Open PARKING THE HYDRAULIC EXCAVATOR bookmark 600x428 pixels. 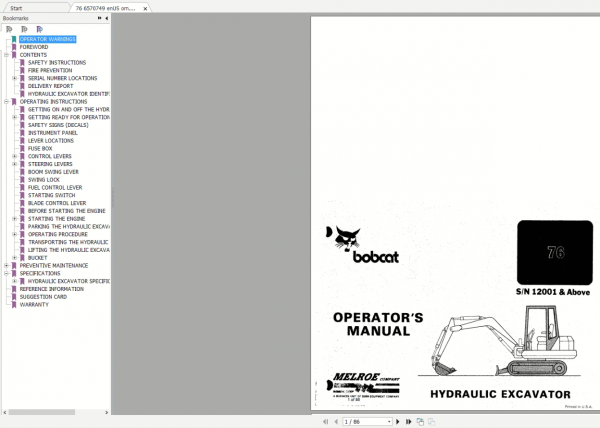point(68,227)
